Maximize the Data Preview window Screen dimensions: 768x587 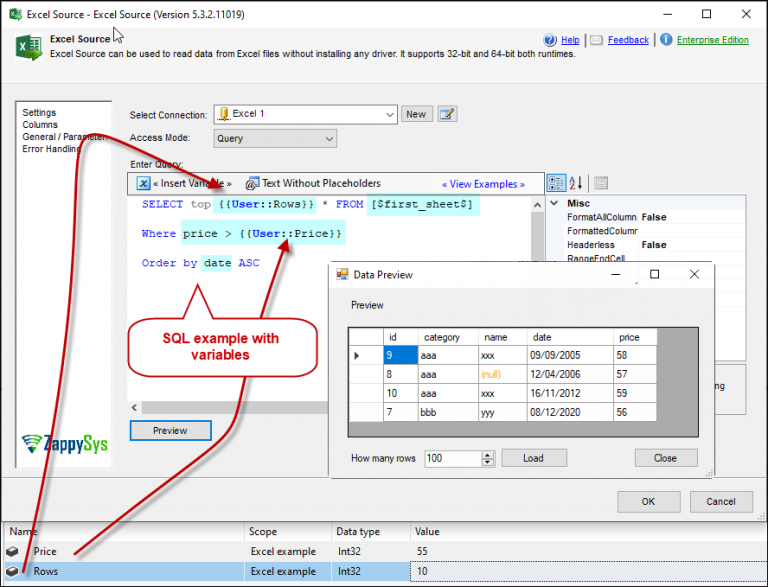coord(654,274)
